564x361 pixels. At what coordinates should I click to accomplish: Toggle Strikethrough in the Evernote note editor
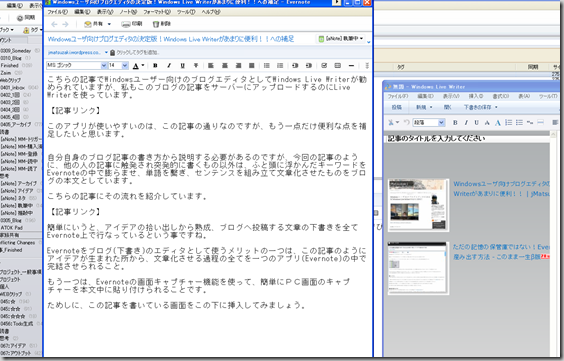click(x=196, y=65)
